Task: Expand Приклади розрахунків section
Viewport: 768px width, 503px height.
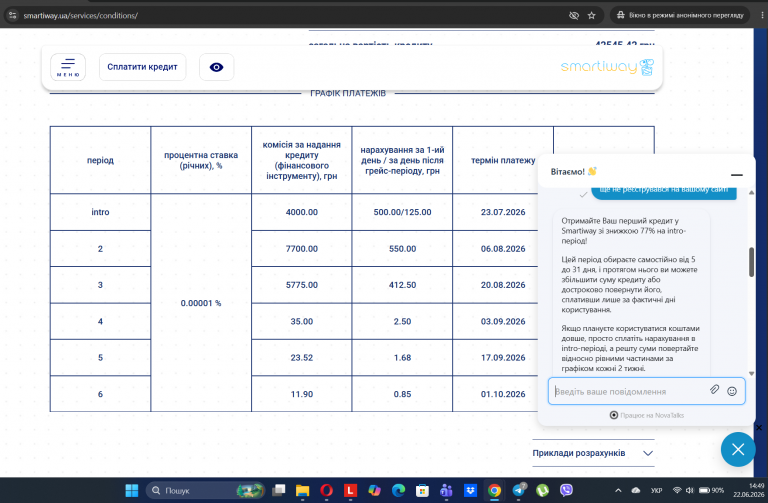Action: (593, 453)
